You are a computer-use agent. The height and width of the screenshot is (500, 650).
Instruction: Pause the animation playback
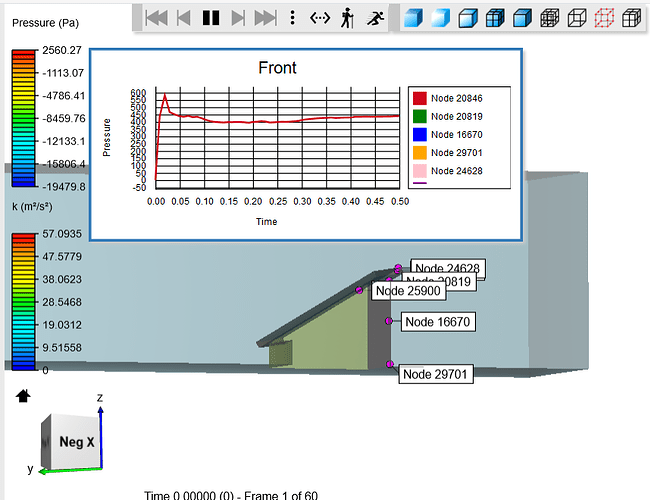pos(210,17)
